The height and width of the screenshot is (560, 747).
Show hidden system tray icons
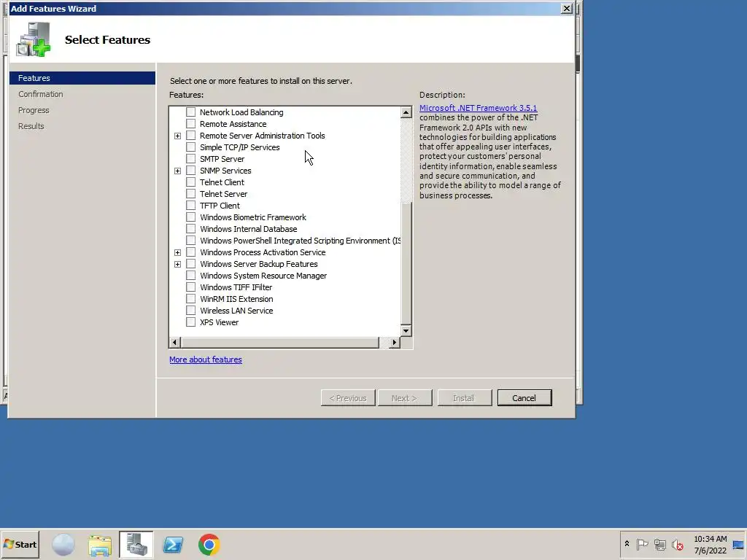tap(627, 544)
